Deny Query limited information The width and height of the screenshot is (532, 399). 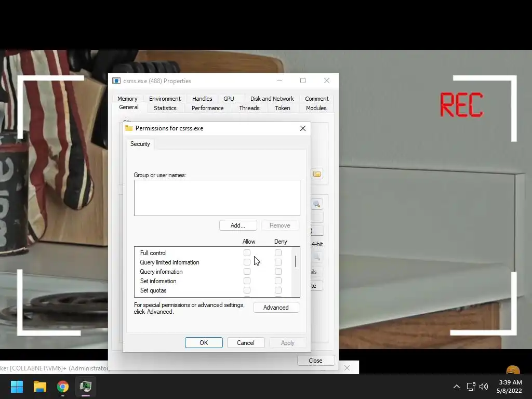pyautogui.click(x=278, y=262)
